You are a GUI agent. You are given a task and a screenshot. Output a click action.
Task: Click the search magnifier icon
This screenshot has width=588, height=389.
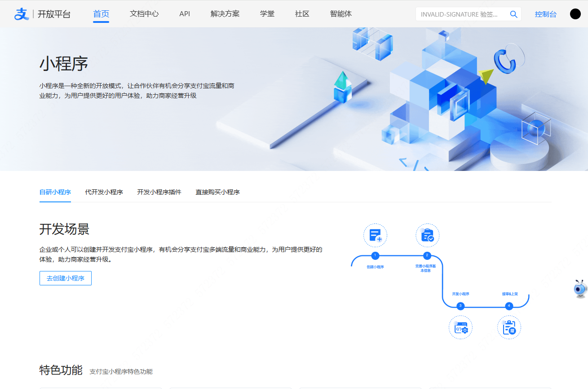tap(513, 14)
